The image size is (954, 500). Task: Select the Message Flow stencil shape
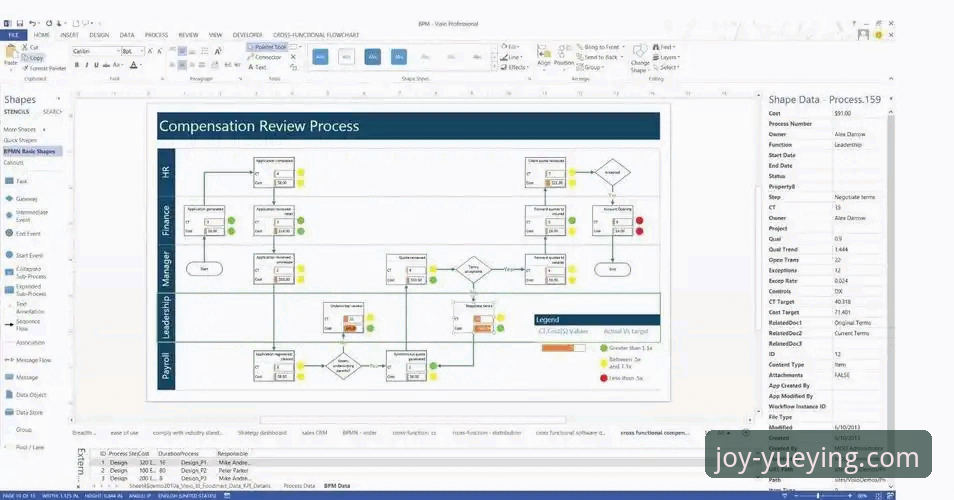click(x=28, y=360)
